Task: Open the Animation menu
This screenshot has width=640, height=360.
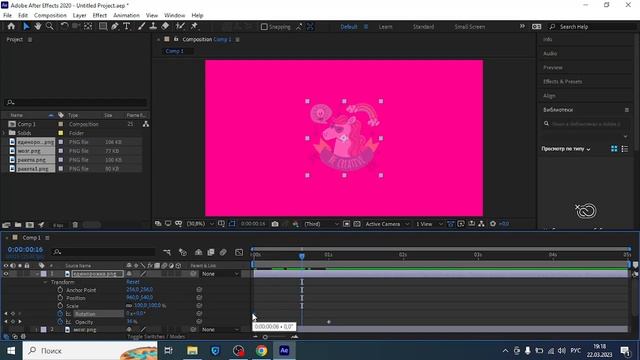Action: (127, 16)
